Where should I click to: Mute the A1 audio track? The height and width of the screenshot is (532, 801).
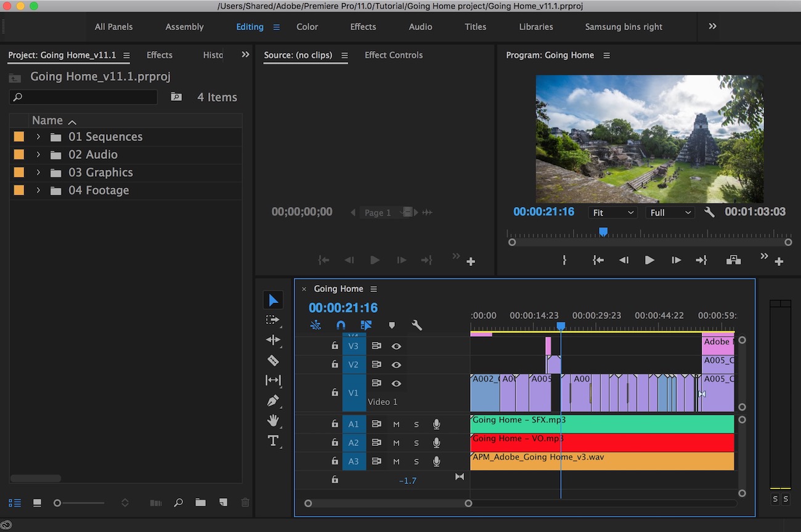[x=396, y=424]
